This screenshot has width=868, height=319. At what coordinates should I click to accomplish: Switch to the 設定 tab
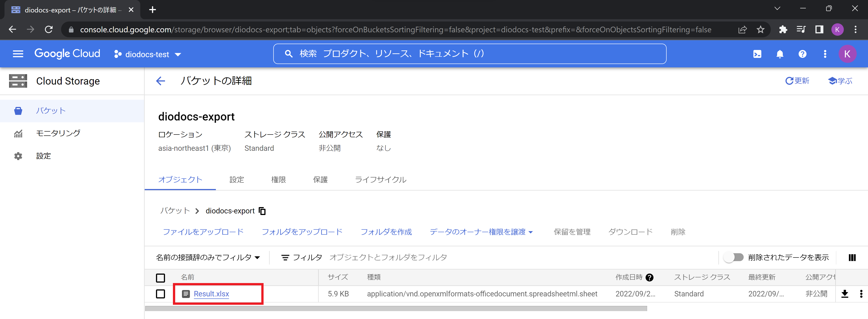tap(236, 180)
